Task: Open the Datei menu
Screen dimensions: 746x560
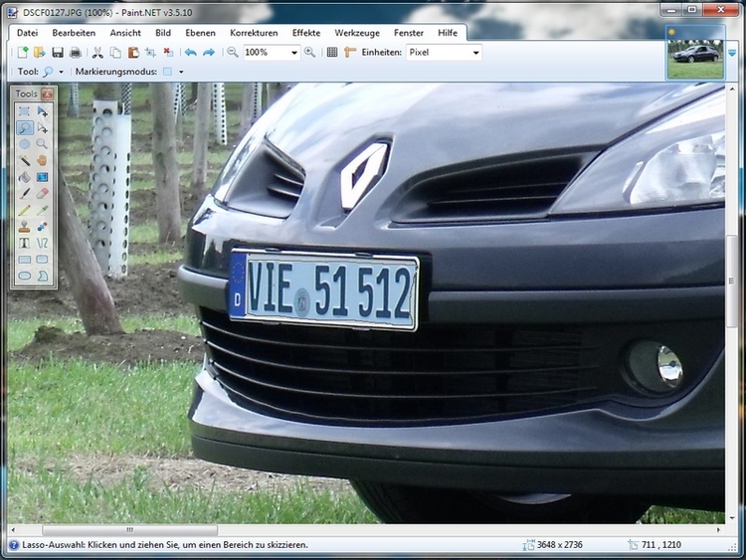Action: pyautogui.click(x=27, y=33)
